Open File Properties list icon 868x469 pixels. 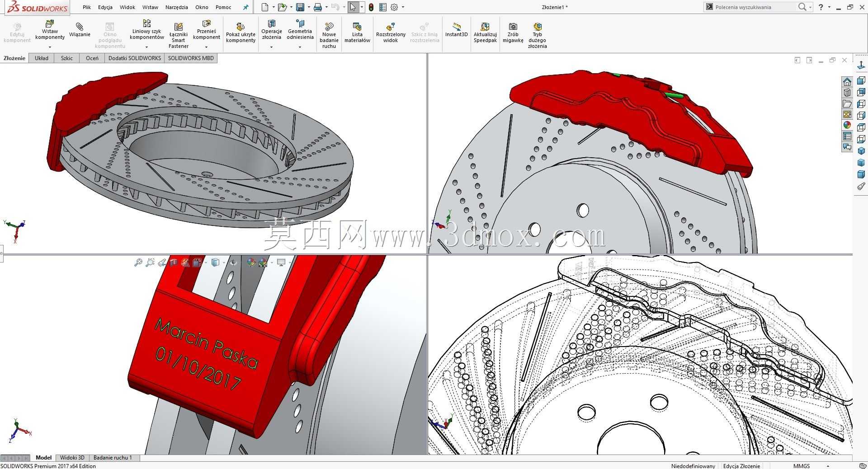coord(383,7)
